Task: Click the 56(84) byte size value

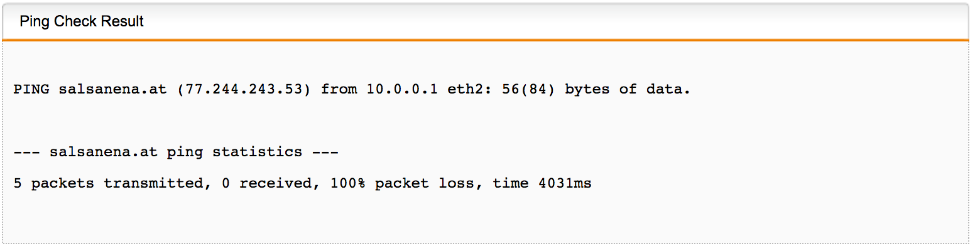Action: 529,89
